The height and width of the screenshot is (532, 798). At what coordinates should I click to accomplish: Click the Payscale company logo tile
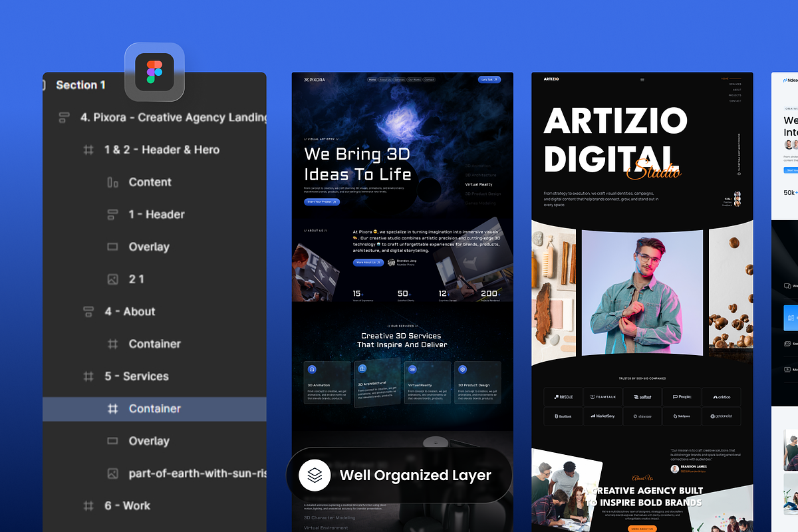pos(563,397)
